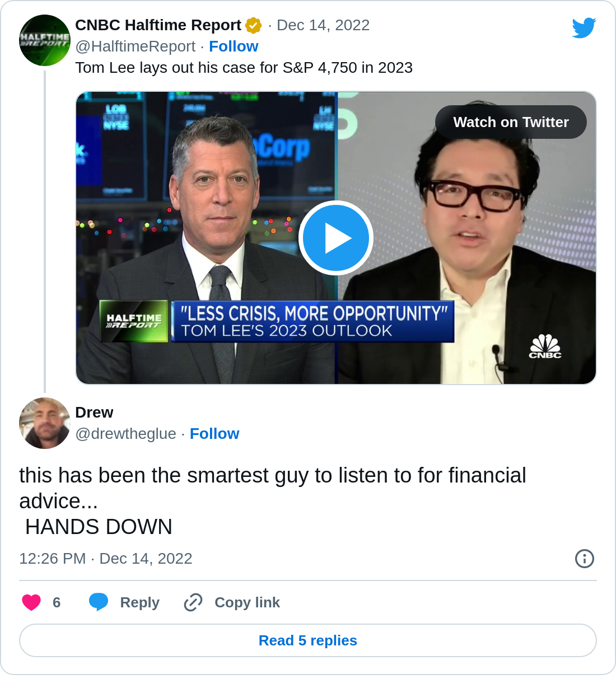Click the 12:26 PM tweet timestamp
This screenshot has height=693, width=616.
tap(52, 559)
